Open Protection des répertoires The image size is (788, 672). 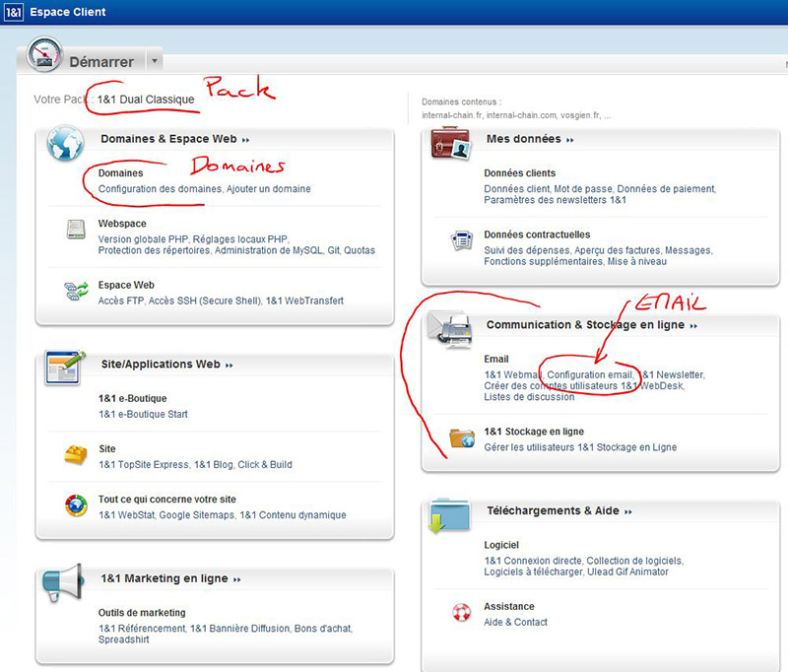coord(155,250)
